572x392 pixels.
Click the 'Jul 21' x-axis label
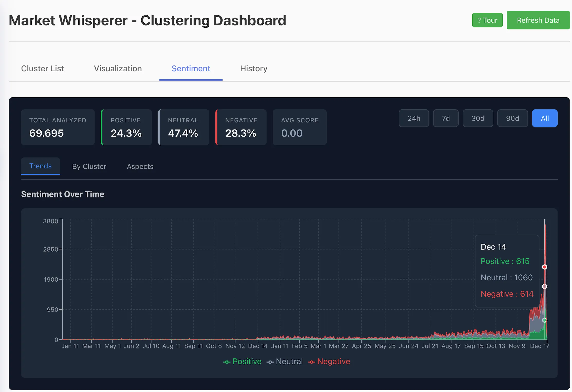pyautogui.click(x=430, y=346)
